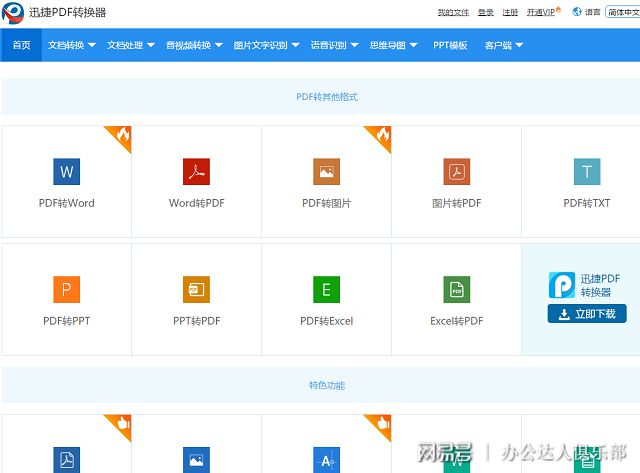Click the Excel转PDF label
The width and height of the screenshot is (640, 473).
click(457, 321)
